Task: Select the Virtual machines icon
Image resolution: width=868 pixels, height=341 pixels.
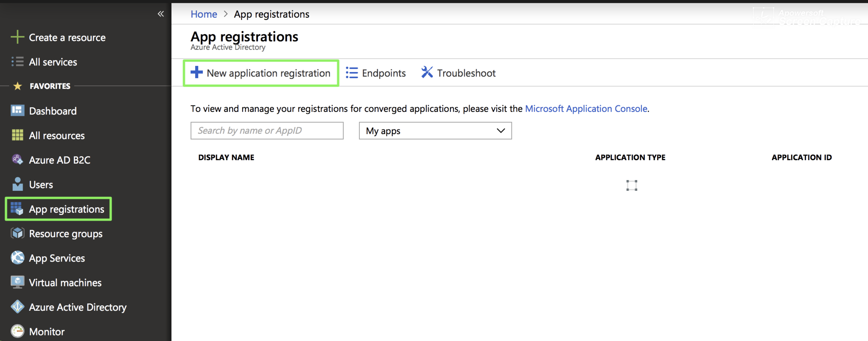Action: [x=17, y=282]
